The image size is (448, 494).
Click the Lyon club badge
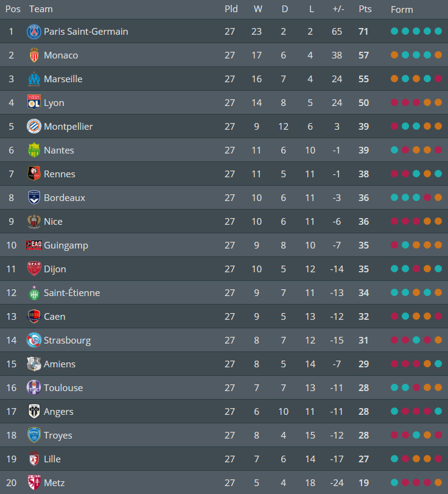pyautogui.click(x=34, y=103)
